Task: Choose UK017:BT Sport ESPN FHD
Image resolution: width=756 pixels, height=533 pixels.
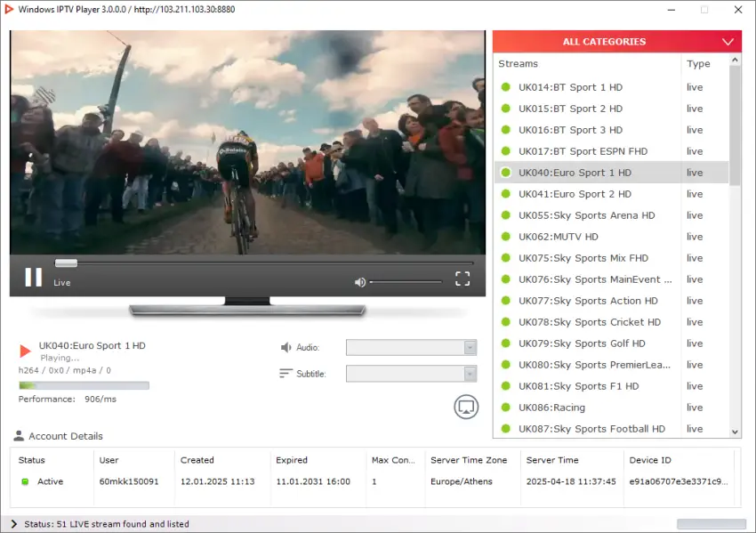Action: coord(611,151)
